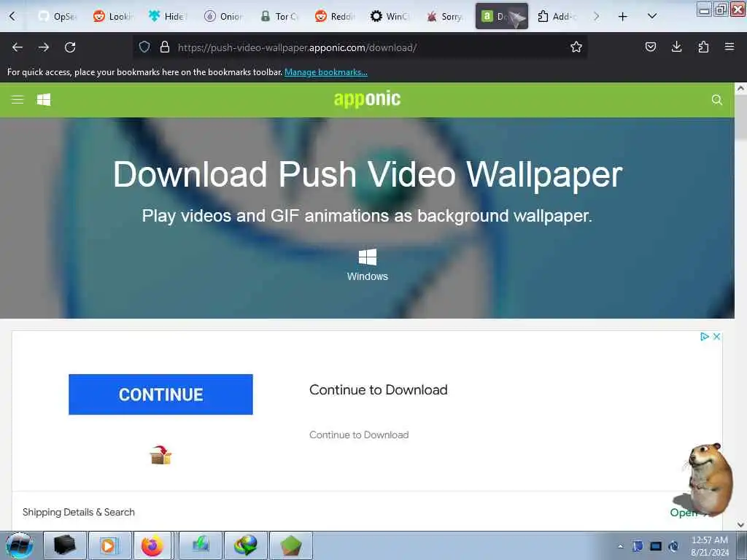
Task: Click the grey Continue to Download text
Action: [359, 435]
